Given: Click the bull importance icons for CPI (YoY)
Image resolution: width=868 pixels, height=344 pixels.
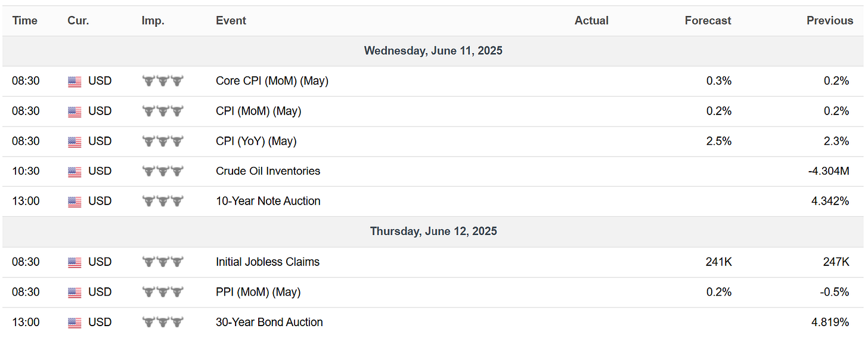Looking at the screenshot, I should [x=163, y=141].
